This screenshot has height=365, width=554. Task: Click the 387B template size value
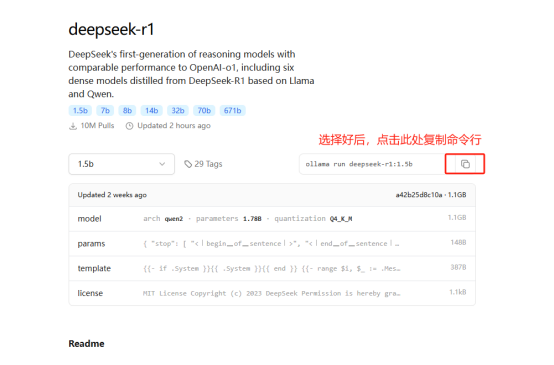pos(458,267)
